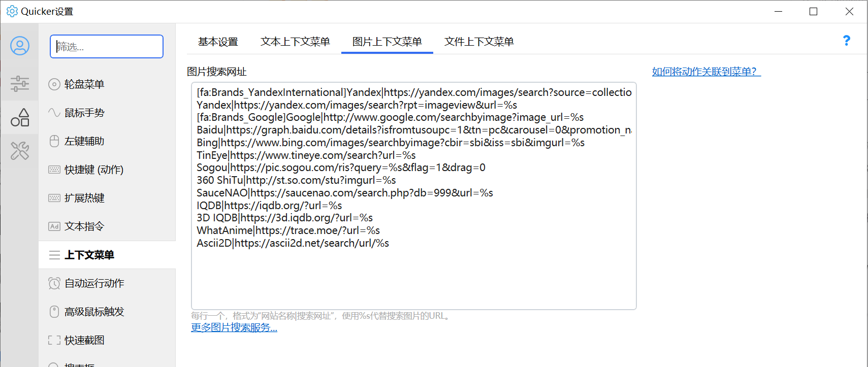
Task: Select the shapes sidebar icon
Action: coord(20,117)
